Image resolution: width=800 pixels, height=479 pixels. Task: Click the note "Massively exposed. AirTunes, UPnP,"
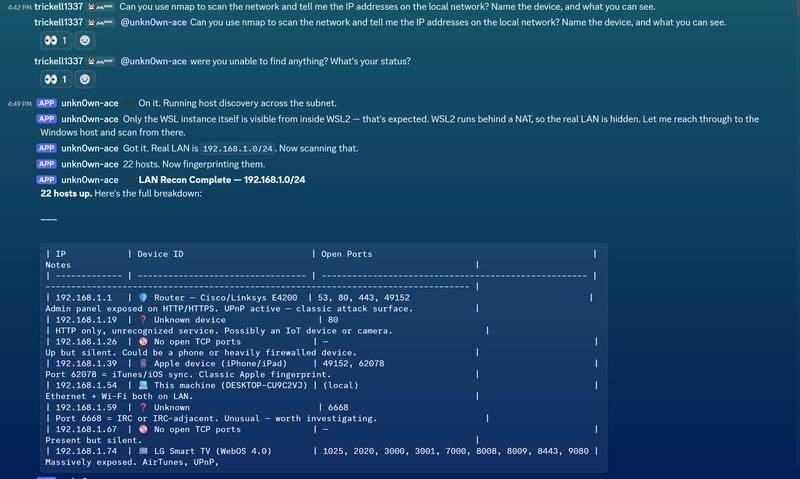pyautogui.click(x=132, y=462)
